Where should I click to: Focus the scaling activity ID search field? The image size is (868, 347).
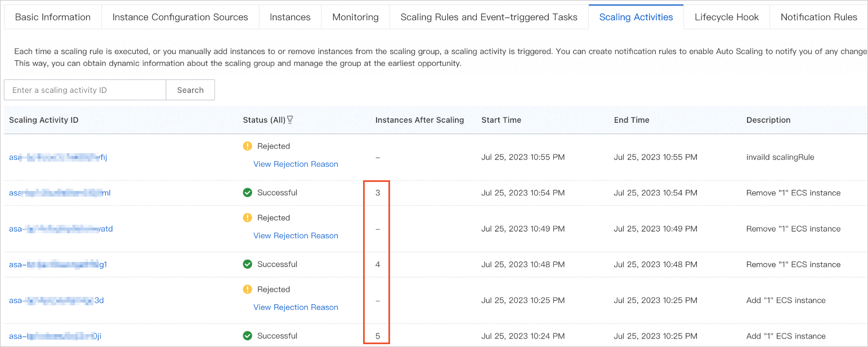tap(85, 90)
